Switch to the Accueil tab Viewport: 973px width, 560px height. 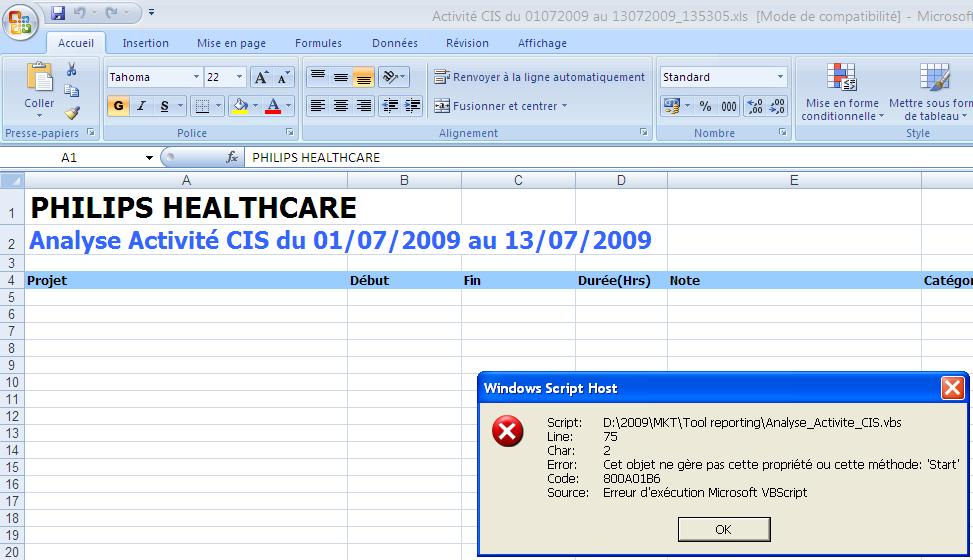pos(76,43)
